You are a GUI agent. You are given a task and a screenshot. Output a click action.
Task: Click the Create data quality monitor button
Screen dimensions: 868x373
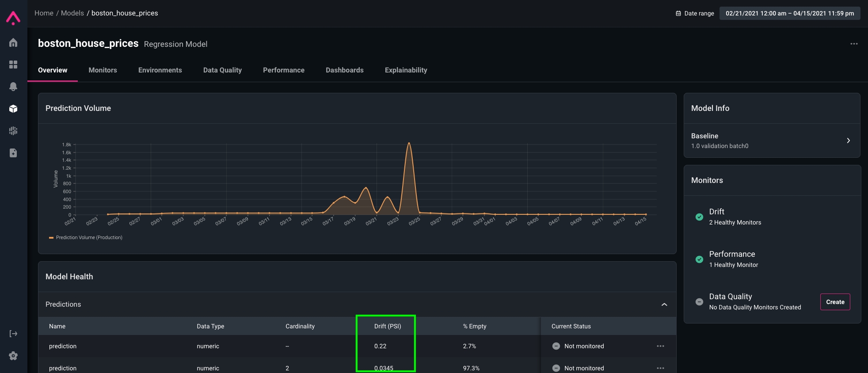(835, 302)
